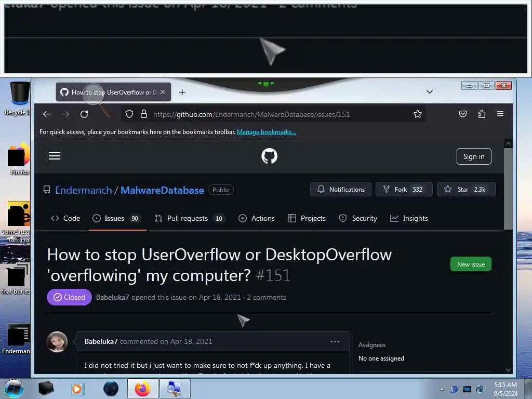Click scrollbar up arrow

click(x=508, y=143)
